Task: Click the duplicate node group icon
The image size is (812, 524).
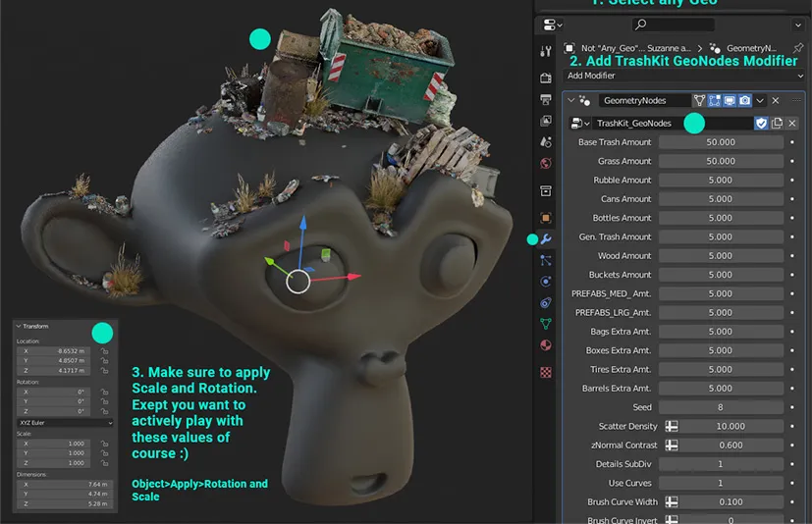Action: click(777, 123)
